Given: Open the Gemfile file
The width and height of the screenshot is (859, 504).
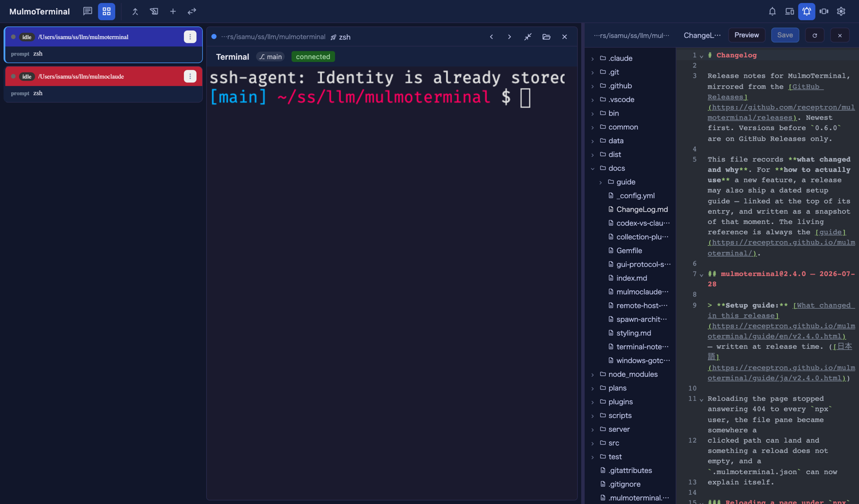Looking at the screenshot, I should pyautogui.click(x=631, y=251).
